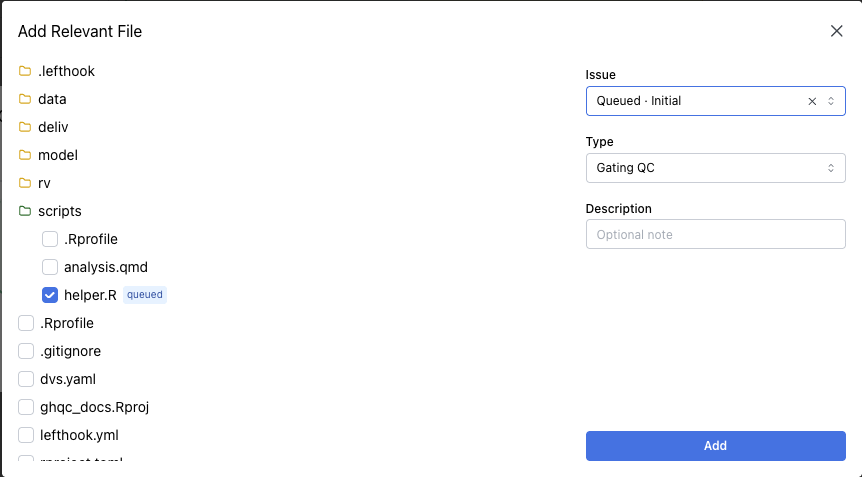The width and height of the screenshot is (862, 477).
Task: Open the Type dropdown showing Gating QC
Action: [715, 168]
